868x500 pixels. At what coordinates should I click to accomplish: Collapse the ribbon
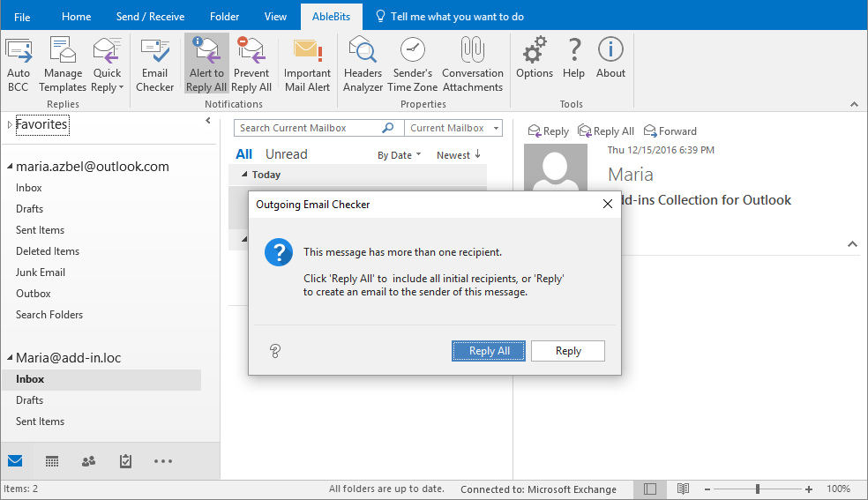point(854,104)
